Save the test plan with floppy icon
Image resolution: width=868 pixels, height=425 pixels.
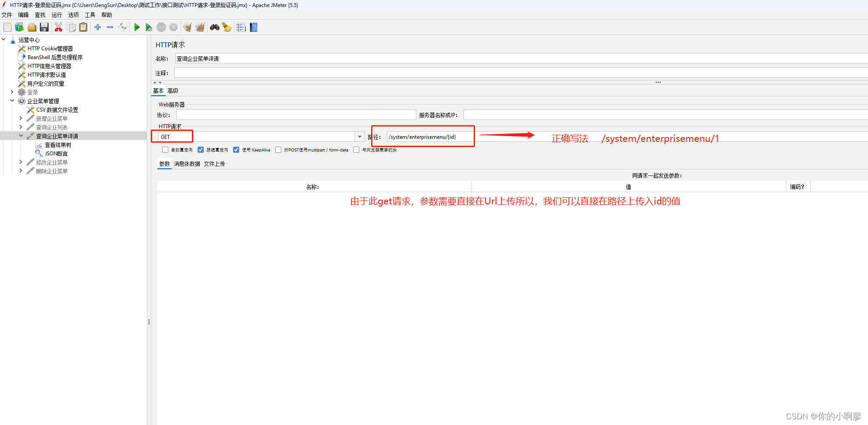44,27
